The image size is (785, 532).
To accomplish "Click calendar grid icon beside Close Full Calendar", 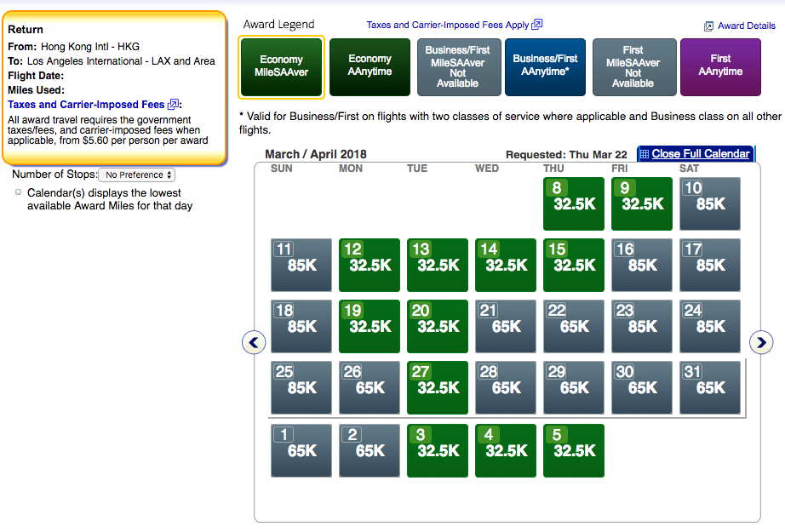I will 644,154.
